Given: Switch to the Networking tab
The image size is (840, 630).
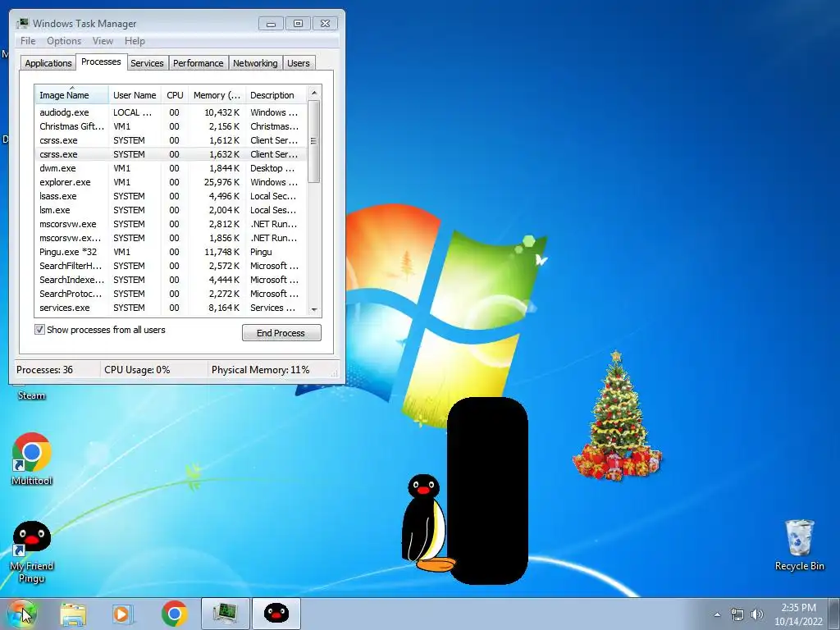Looking at the screenshot, I should pyautogui.click(x=255, y=63).
